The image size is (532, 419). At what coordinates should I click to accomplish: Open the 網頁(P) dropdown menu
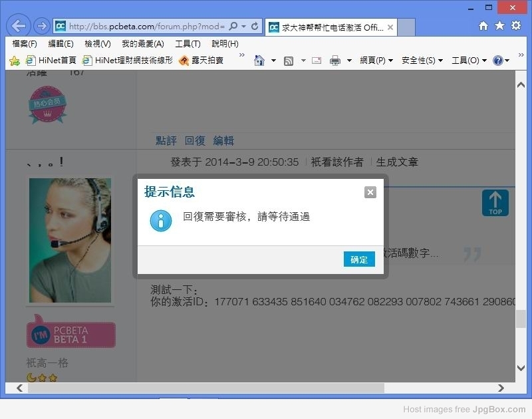376,61
